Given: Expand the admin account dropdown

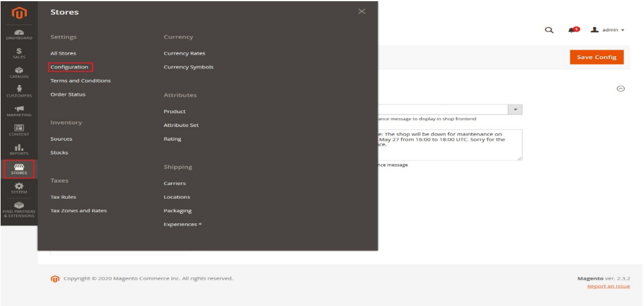Looking at the screenshot, I should click(607, 30).
